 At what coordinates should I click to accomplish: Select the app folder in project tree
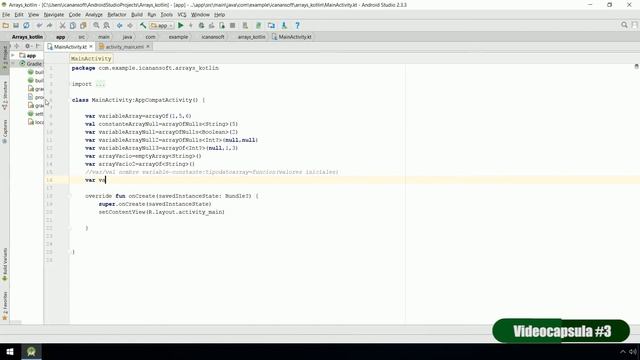point(28,56)
